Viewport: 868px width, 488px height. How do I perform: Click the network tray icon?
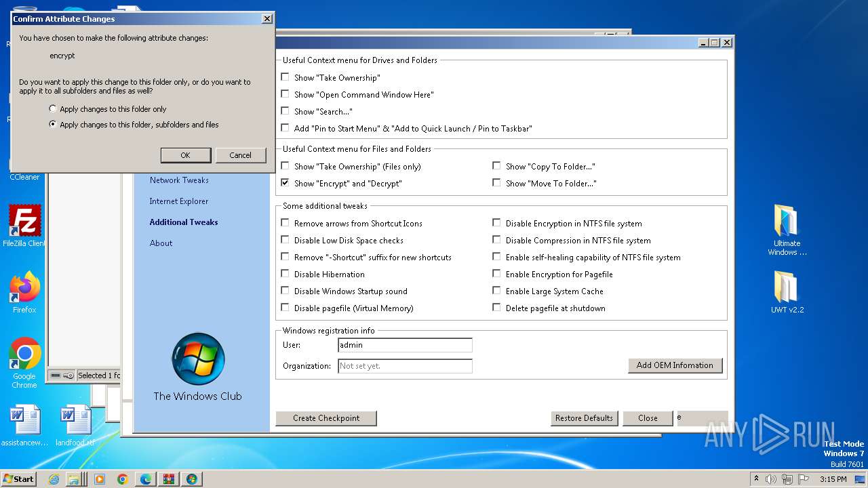point(787,479)
